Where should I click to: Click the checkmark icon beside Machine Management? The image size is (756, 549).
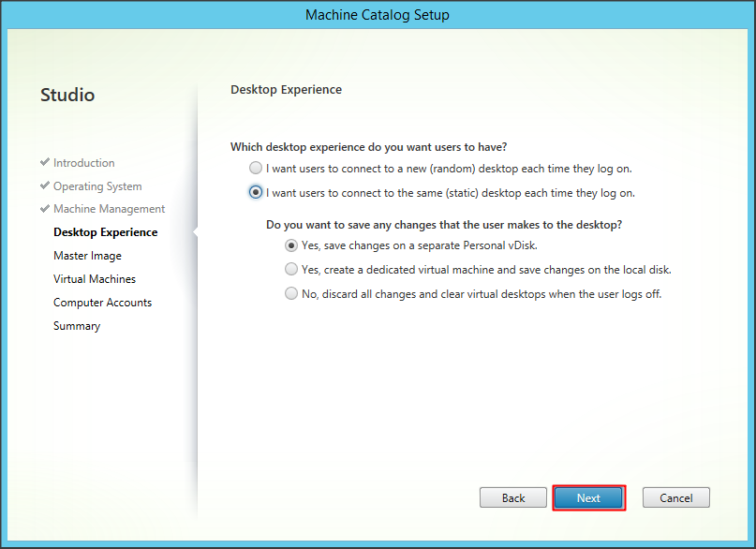click(x=45, y=208)
